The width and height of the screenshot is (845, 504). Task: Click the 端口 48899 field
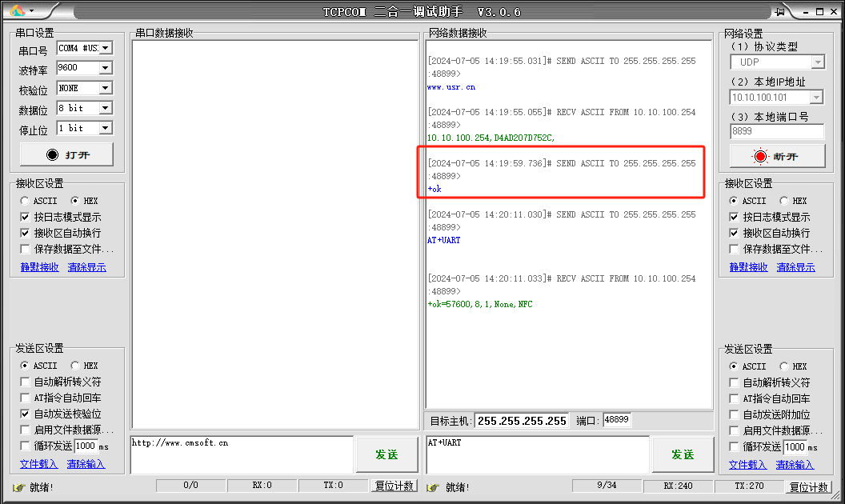[617, 420]
